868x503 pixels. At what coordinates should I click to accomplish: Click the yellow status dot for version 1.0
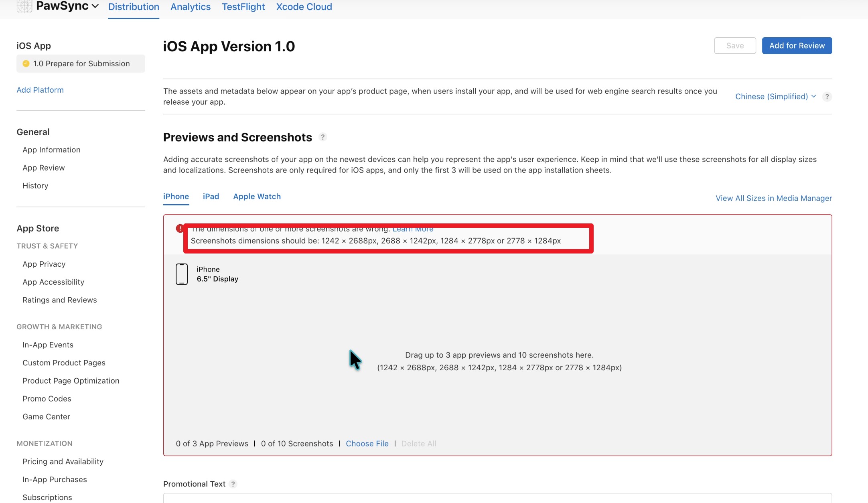coord(26,63)
